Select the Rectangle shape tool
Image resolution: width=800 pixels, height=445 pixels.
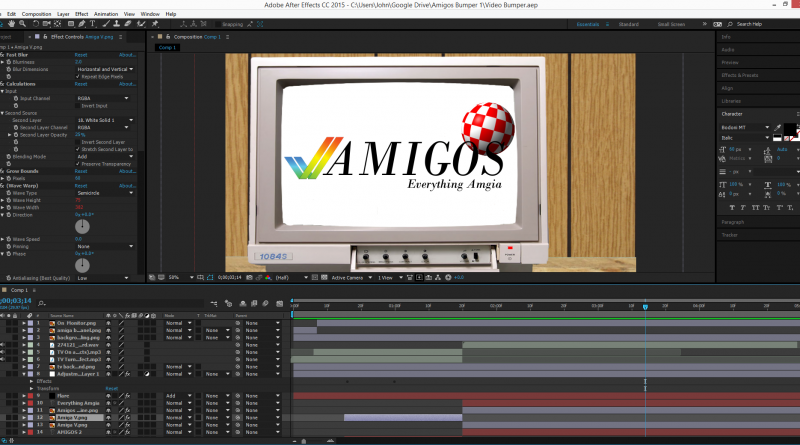tap(71, 24)
